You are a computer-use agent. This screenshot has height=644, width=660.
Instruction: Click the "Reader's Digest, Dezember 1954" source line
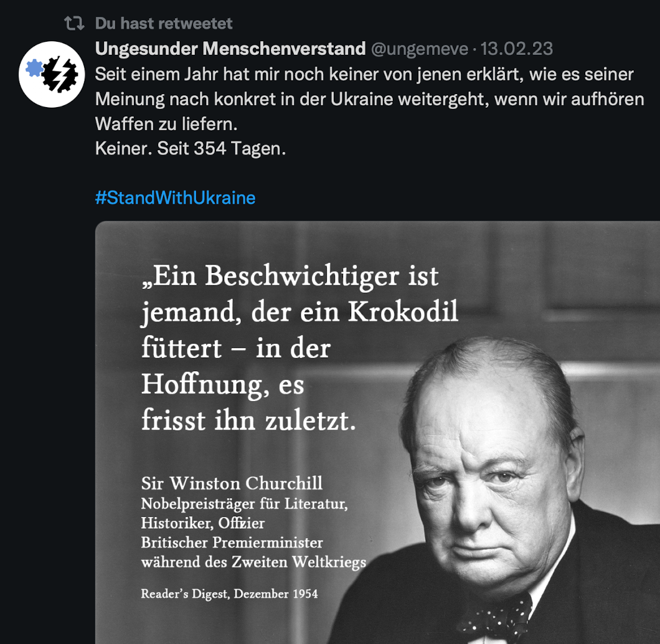coord(229,594)
